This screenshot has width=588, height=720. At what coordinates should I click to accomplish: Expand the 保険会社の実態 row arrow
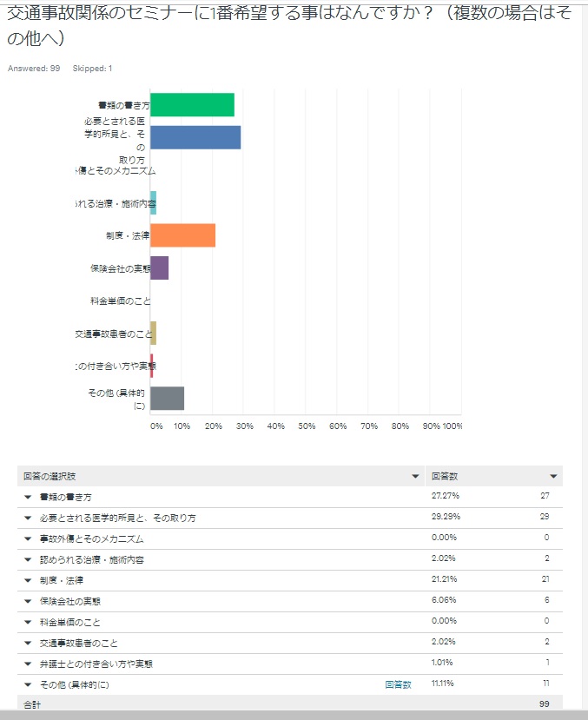pos(28,602)
